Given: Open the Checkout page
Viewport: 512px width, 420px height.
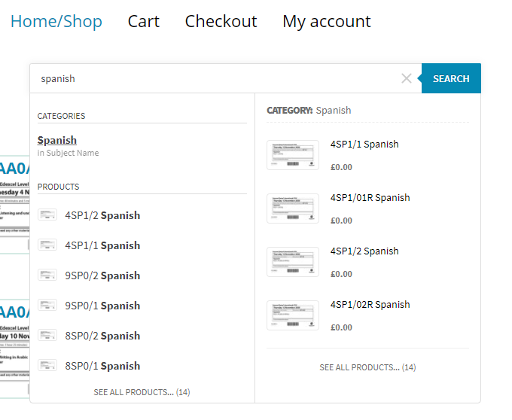Looking at the screenshot, I should coord(221,21).
